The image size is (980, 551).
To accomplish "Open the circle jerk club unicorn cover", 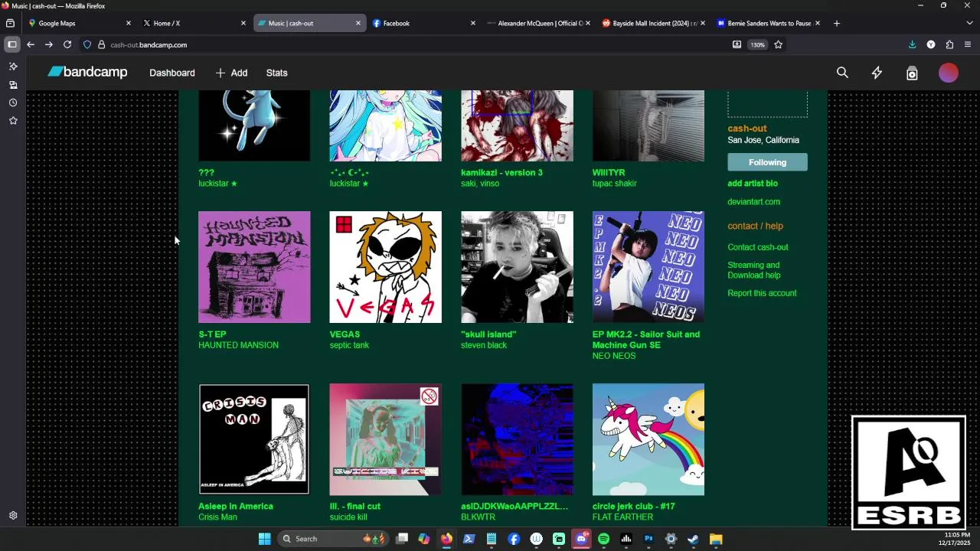I will click(648, 439).
